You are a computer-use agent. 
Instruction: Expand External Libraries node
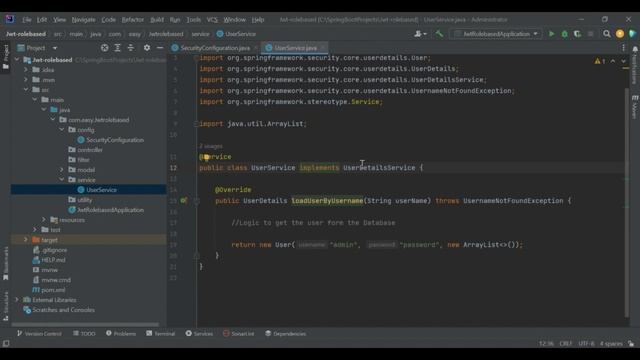tap(17, 300)
